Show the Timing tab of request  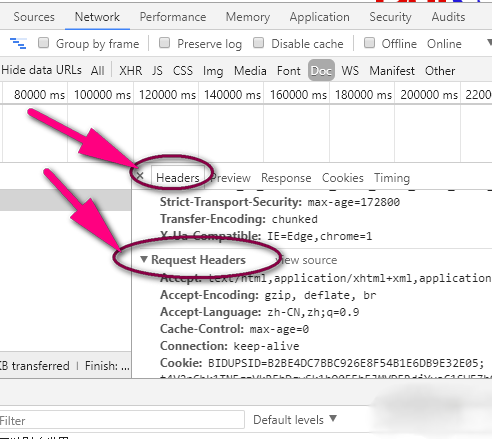point(392,178)
